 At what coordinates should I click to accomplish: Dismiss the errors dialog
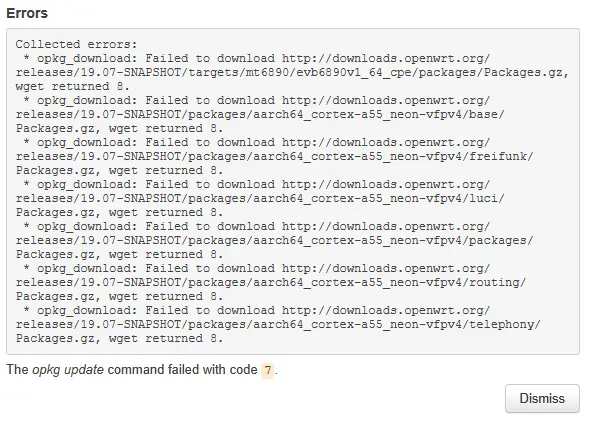point(542,398)
